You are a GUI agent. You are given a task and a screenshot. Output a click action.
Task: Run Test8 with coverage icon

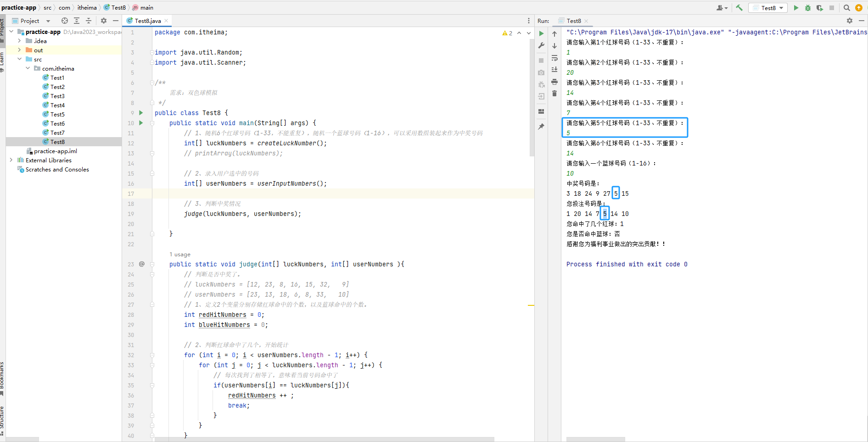[x=819, y=8]
